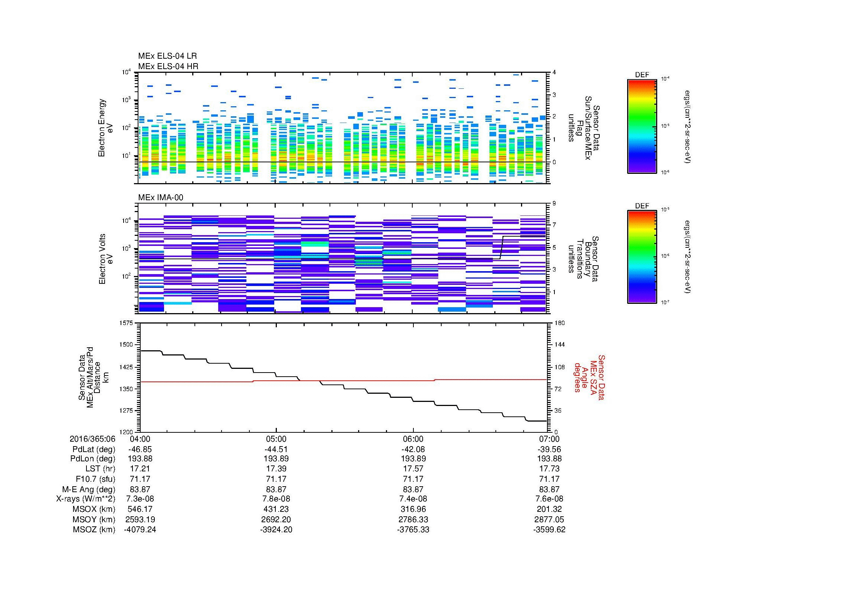868x614 pixels.
Task: Click the 04:00 start time label
Action: point(140,439)
